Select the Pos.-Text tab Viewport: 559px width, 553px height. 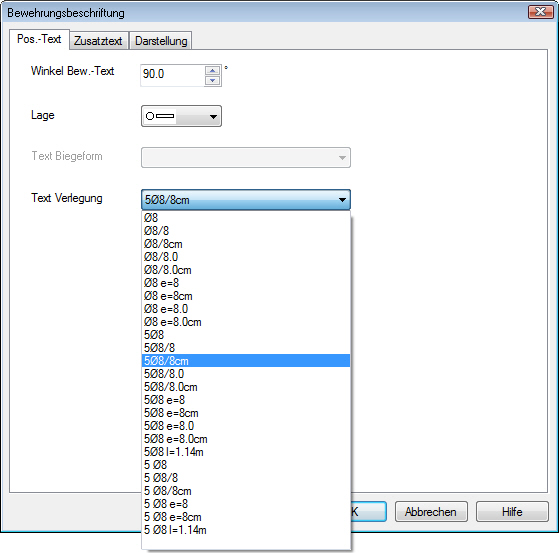39,39
